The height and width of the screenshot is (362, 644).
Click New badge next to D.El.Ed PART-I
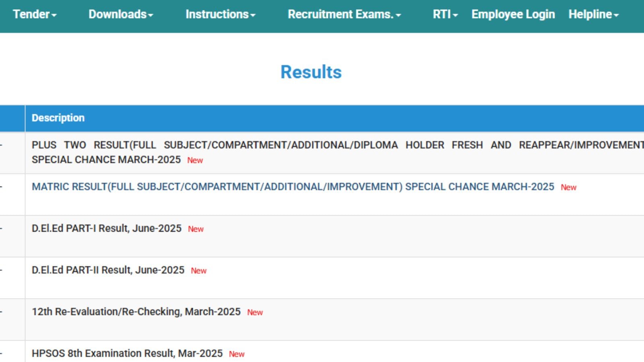(196, 229)
